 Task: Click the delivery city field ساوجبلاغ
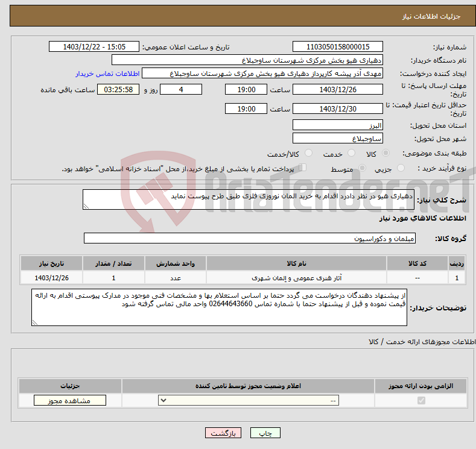[338, 138]
